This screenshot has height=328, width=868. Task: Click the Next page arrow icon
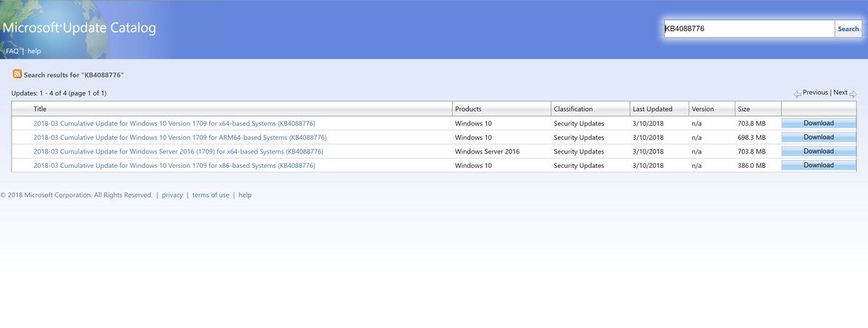(x=853, y=94)
